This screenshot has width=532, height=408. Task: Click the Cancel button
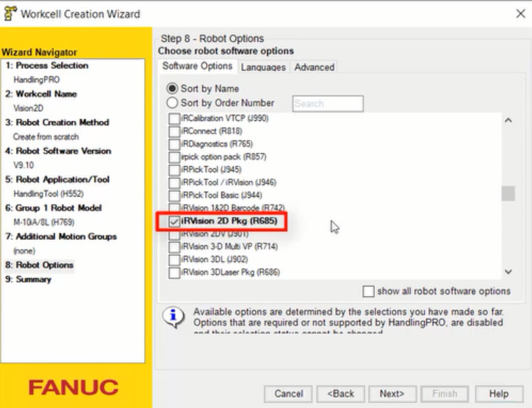(288, 394)
